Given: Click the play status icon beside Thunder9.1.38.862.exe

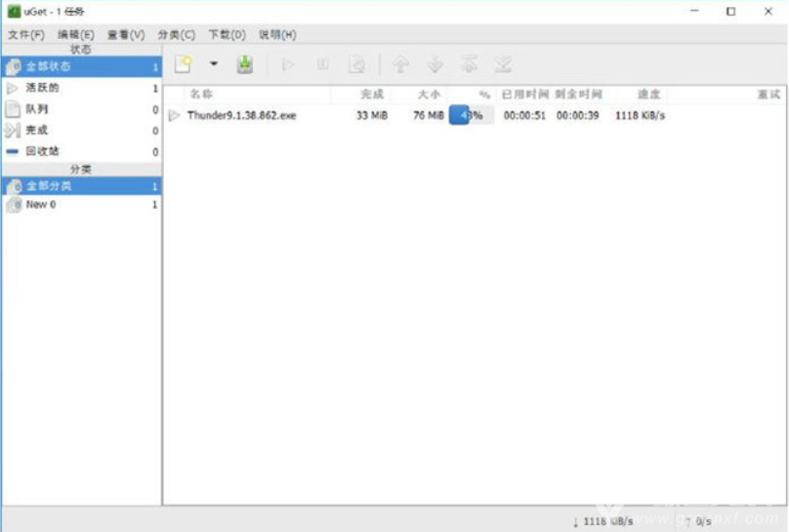Looking at the screenshot, I should (x=174, y=115).
